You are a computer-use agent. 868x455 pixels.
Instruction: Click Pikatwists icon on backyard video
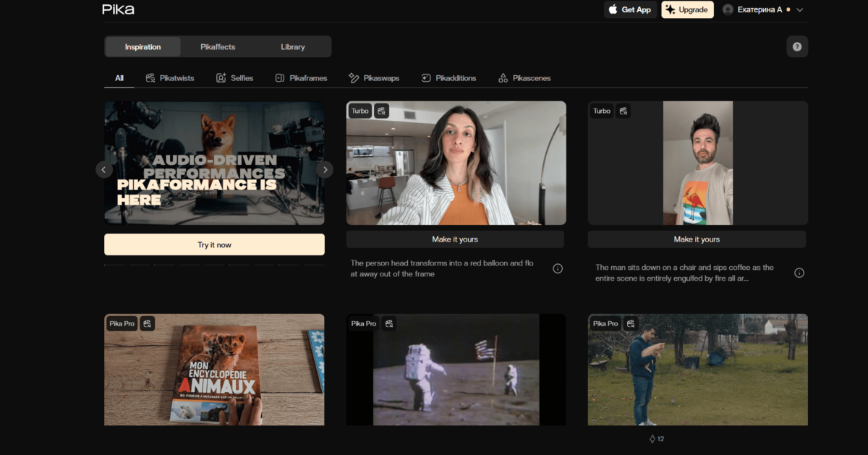(631, 323)
